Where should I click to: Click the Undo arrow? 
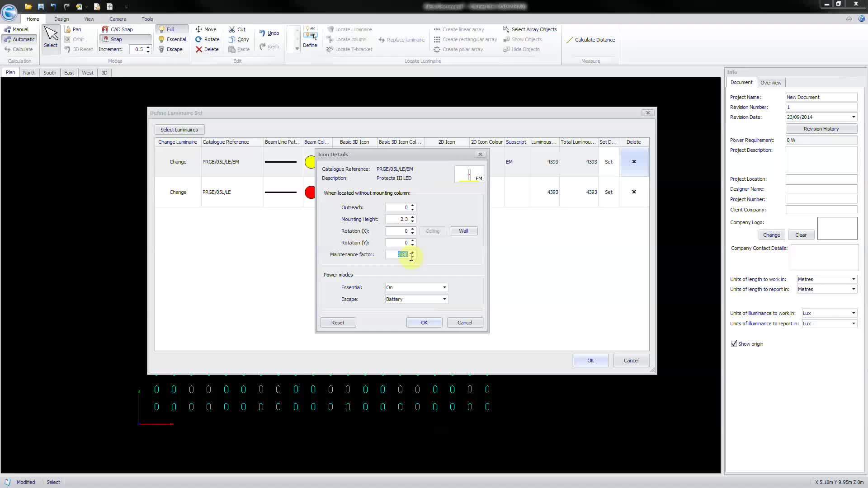[x=269, y=33]
